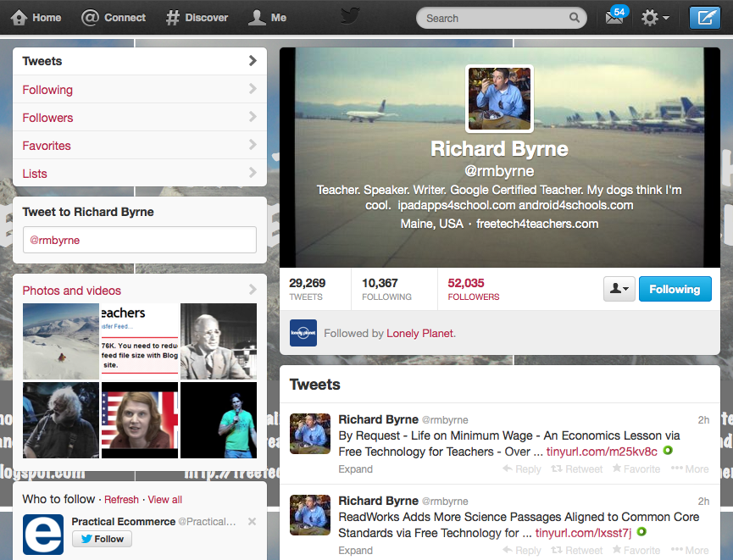Dismiss the Practical Ecommerce suggestion
The width and height of the screenshot is (733, 560).
click(252, 521)
